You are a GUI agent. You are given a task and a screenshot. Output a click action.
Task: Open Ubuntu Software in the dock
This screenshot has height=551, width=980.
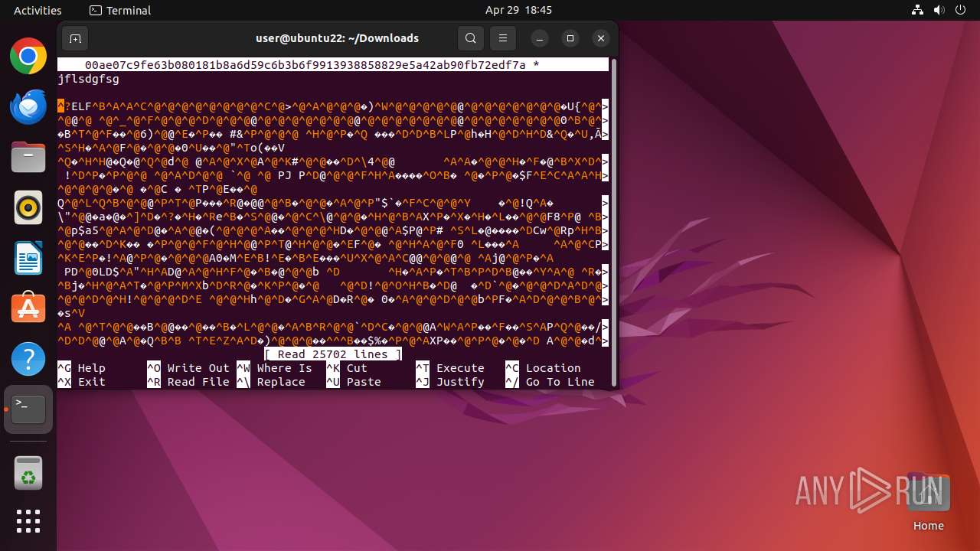[x=28, y=308]
